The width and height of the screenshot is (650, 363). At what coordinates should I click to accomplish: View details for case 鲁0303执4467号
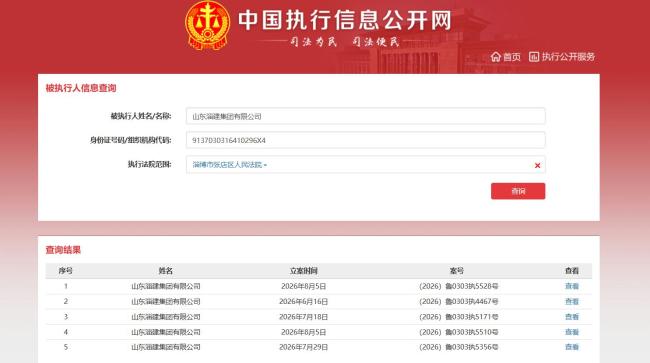[572, 302]
